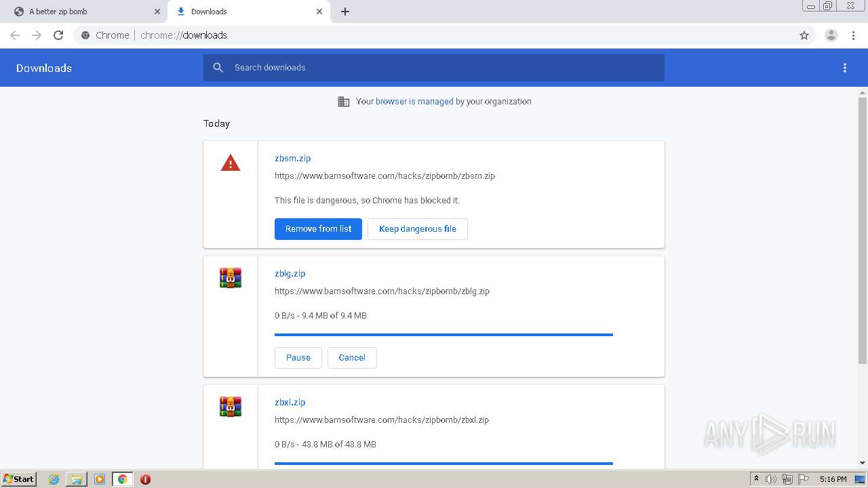The width and height of the screenshot is (868, 488).
Task: Close the Downloads tab
Action: click(319, 12)
